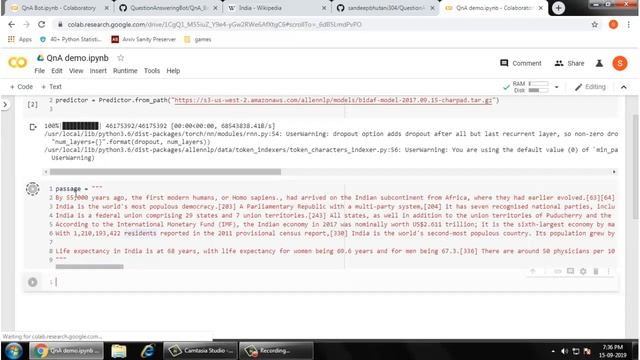Open the allennlp bidaf model URL link
The width and height of the screenshot is (640, 360).
[333, 100]
